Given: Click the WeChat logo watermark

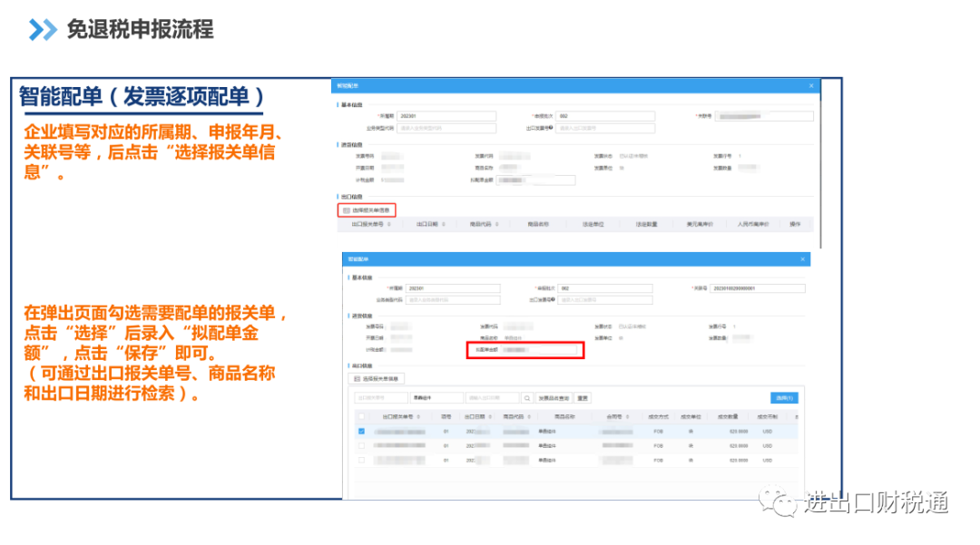Looking at the screenshot, I should coord(777,501).
